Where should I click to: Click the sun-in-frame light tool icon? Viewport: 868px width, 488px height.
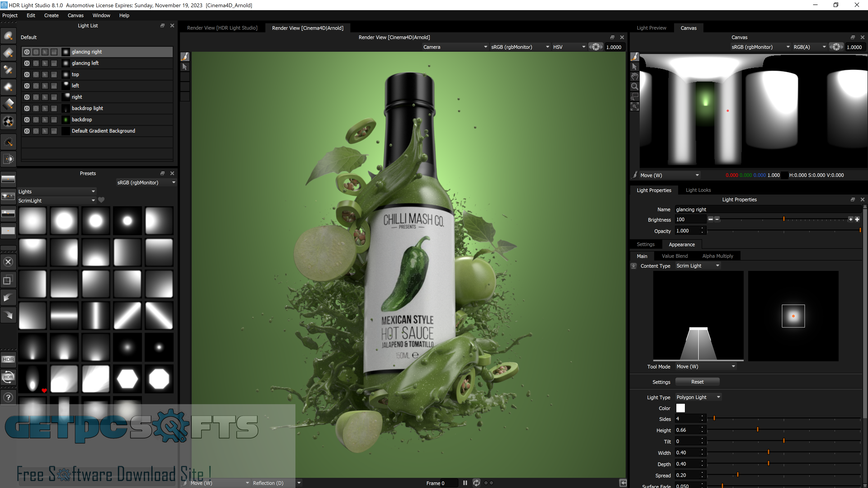[x=8, y=159]
